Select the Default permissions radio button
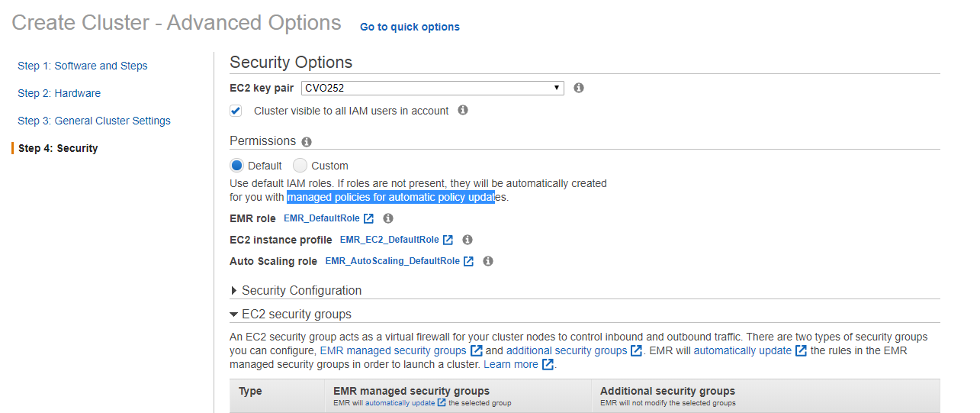980x413 pixels. coord(237,166)
